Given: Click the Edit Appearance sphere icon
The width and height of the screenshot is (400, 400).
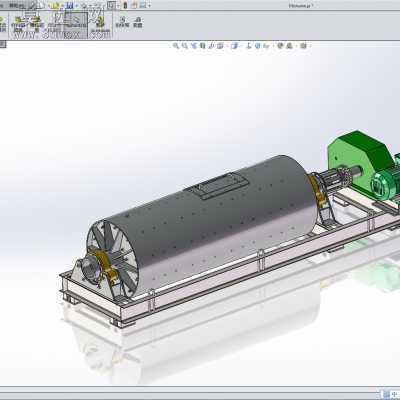Looking at the screenshot, I should tap(280, 46).
